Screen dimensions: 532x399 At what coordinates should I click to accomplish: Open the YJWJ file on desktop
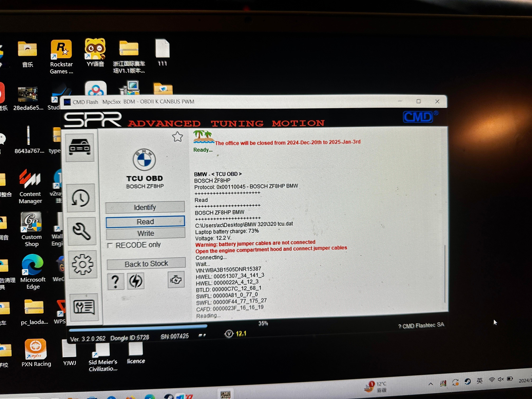[x=69, y=353]
